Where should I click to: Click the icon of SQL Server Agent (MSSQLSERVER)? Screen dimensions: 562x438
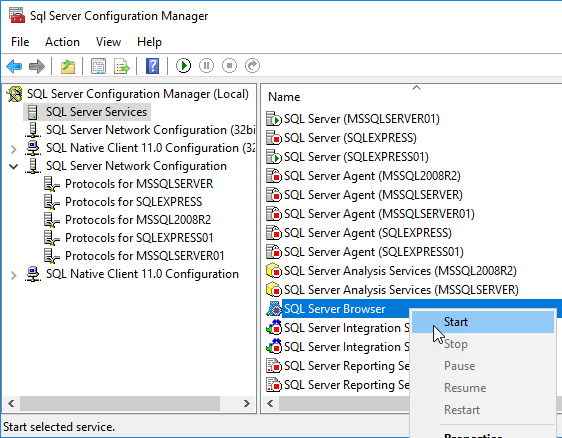point(274,195)
